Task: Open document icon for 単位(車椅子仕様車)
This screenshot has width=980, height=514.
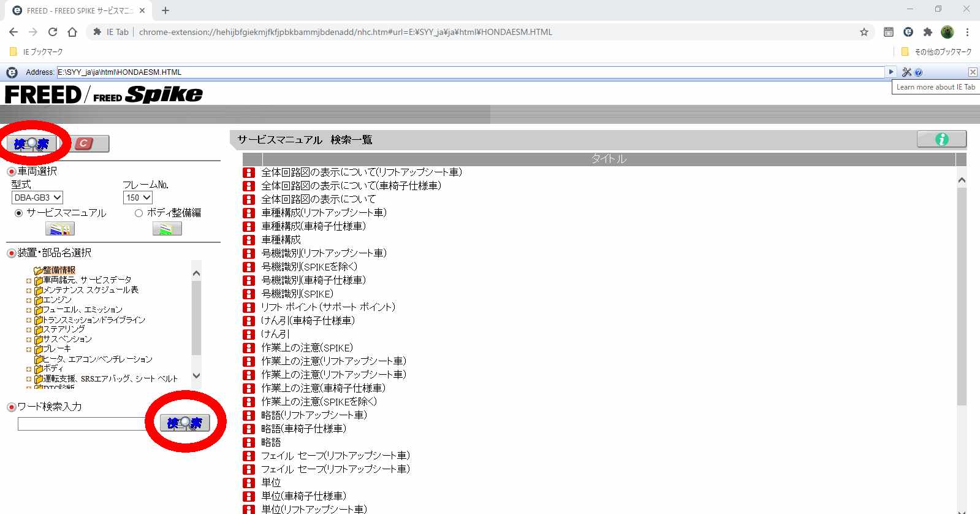Action: (249, 496)
